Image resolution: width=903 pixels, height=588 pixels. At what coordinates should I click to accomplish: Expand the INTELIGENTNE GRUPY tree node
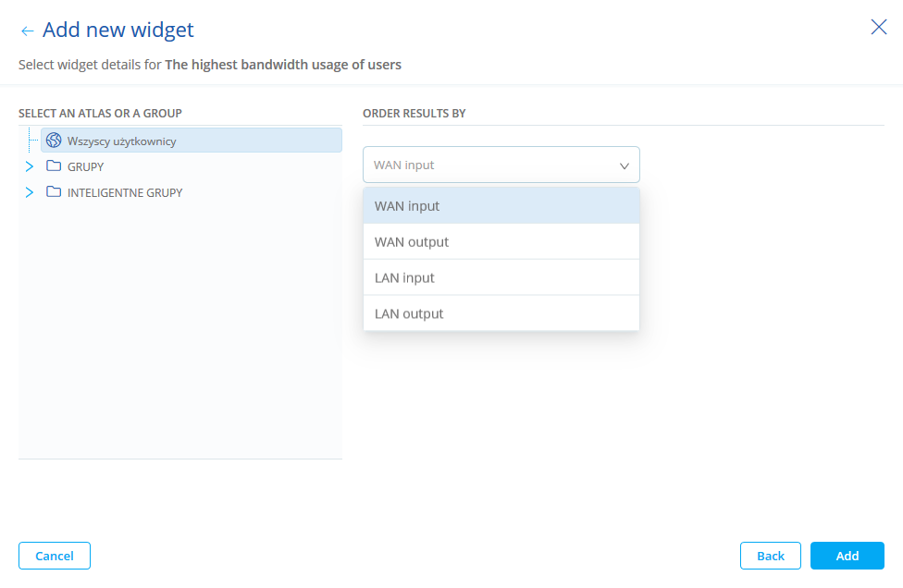[x=30, y=192]
